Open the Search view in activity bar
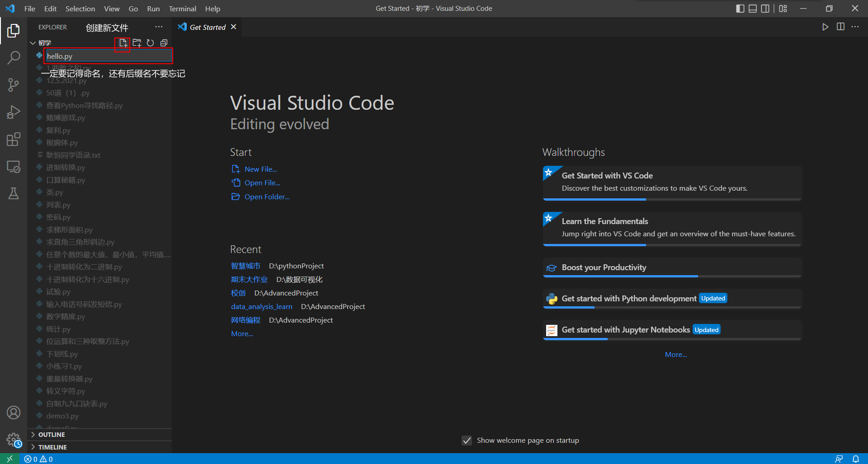Screen dimensions: 868x464 click(x=14, y=57)
